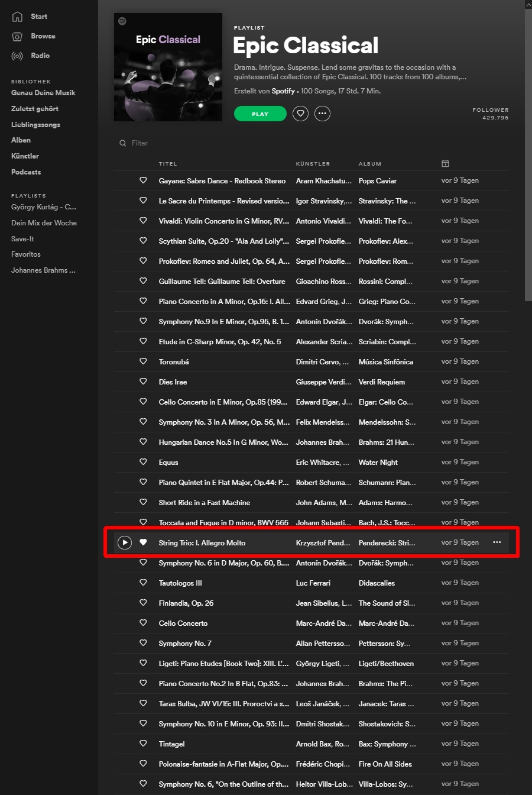Follow the playlist with the heart button

tap(300, 114)
